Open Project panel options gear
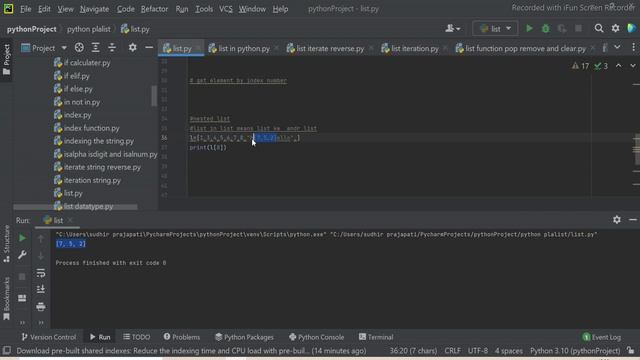This screenshot has height=360, width=640. pyautogui.click(x=132, y=48)
